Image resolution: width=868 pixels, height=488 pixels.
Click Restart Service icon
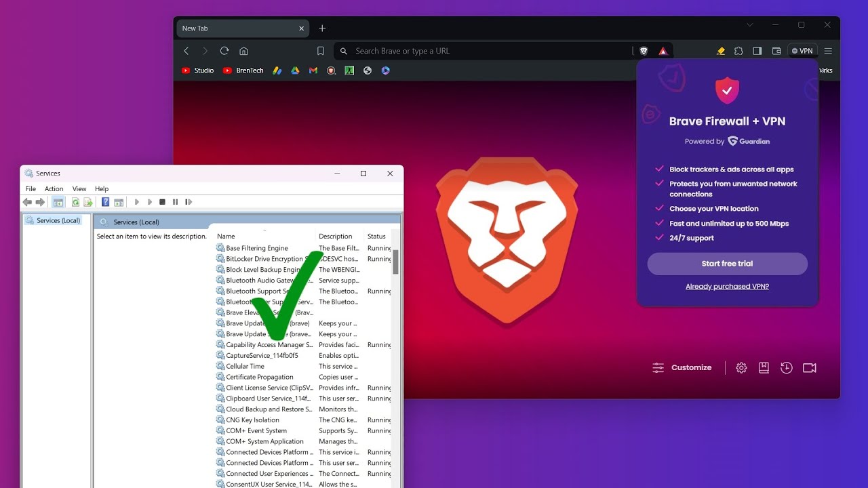[189, 202]
